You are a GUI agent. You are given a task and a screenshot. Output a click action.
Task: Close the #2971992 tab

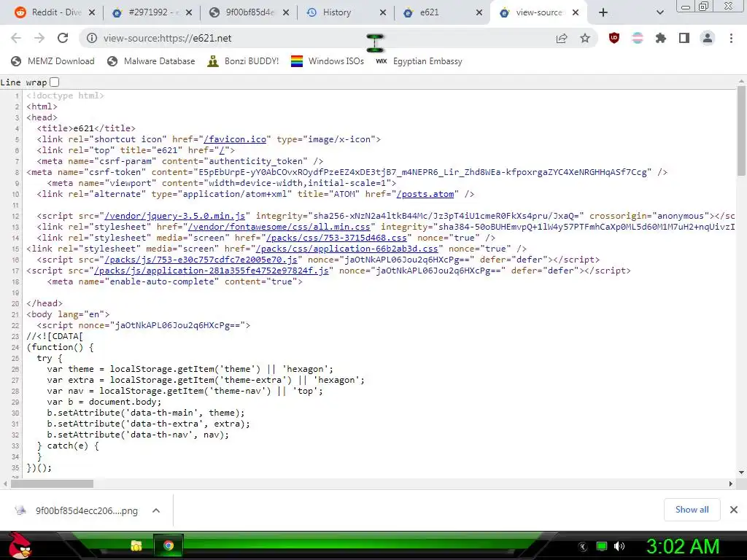[x=189, y=12]
